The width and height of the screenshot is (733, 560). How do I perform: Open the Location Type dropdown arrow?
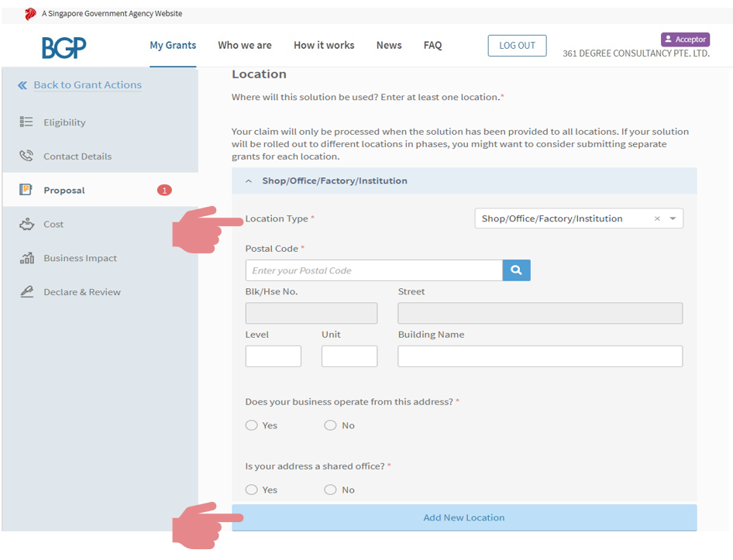[673, 219]
